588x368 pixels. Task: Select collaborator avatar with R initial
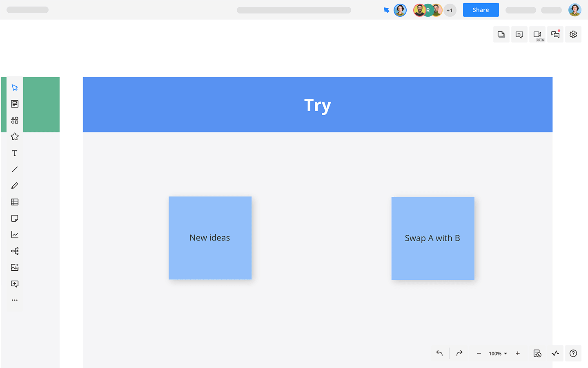[428, 10]
